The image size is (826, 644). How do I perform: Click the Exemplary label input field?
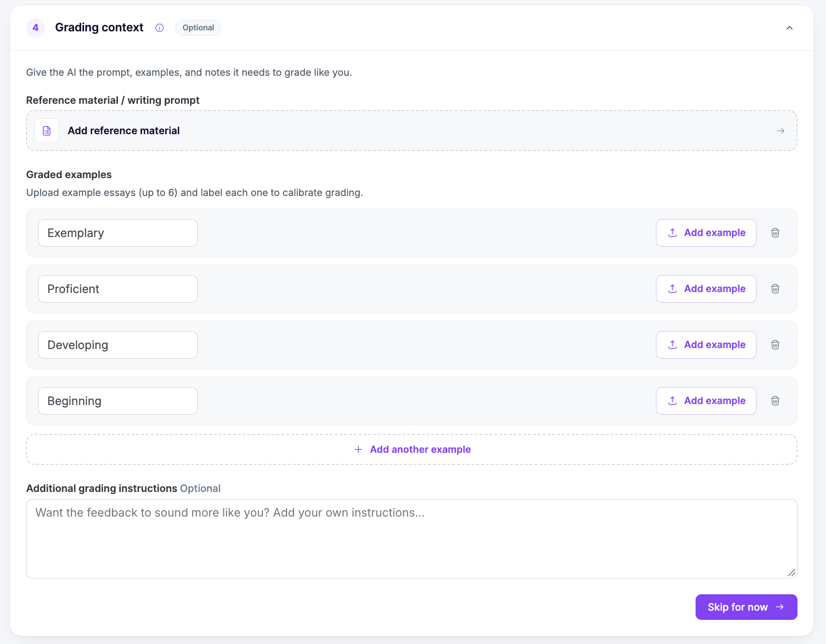click(x=118, y=233)
